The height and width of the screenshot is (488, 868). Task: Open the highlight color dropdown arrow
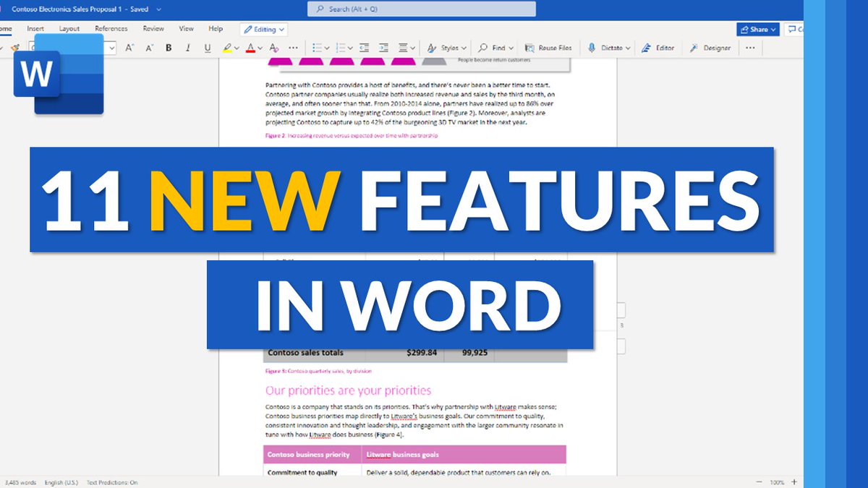click(237, 48)
